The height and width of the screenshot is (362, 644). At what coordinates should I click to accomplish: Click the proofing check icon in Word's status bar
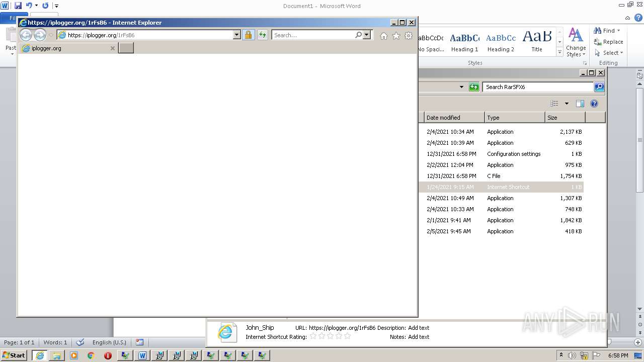(x=80, y=342)
